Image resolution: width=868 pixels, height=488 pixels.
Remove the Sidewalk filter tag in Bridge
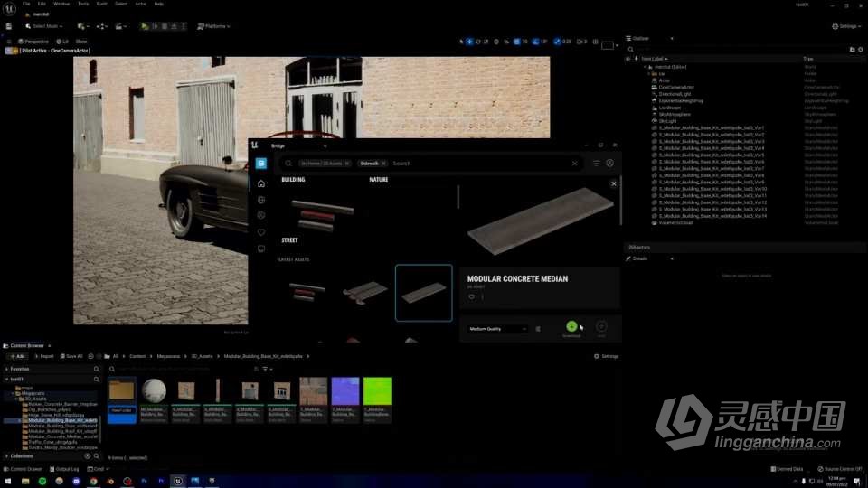383,164
